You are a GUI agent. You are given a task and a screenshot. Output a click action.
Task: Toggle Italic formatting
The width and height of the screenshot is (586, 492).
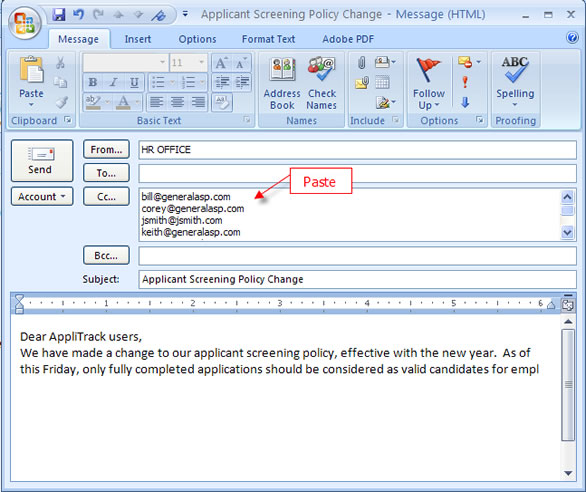(x=113, y=82)
